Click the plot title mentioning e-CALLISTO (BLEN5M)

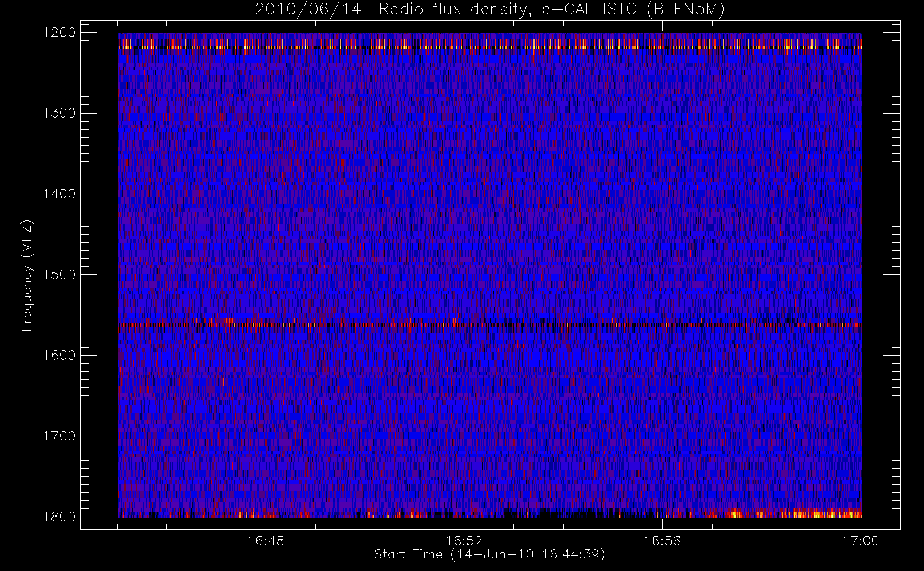click(490, 10)
